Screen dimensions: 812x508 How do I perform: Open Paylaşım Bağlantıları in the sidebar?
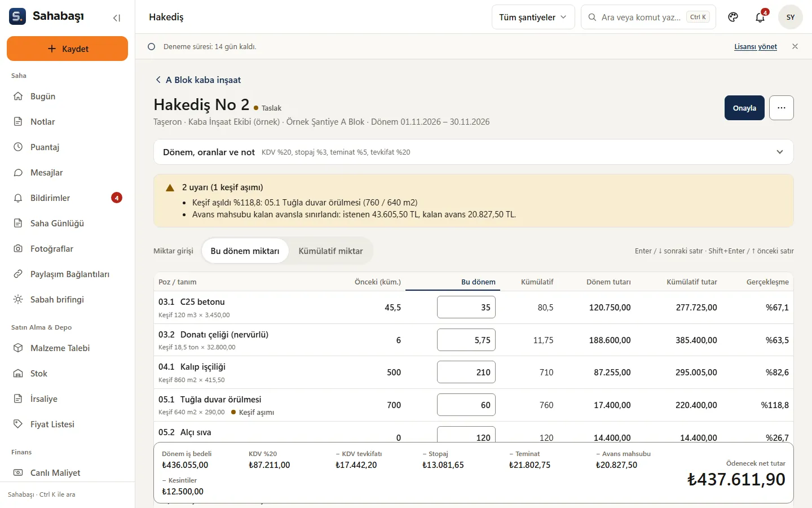pos(68,274)
